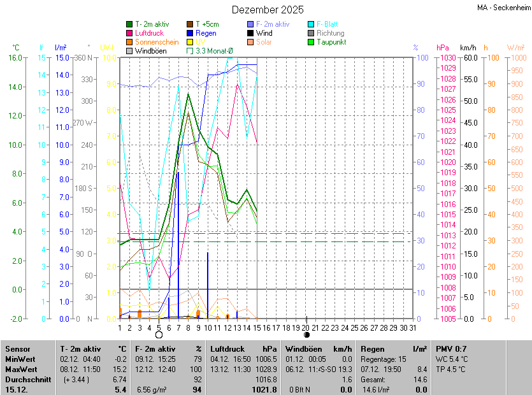Select the green Taupunkt legend marker
The image size is (532, 395).
(312, 42)
